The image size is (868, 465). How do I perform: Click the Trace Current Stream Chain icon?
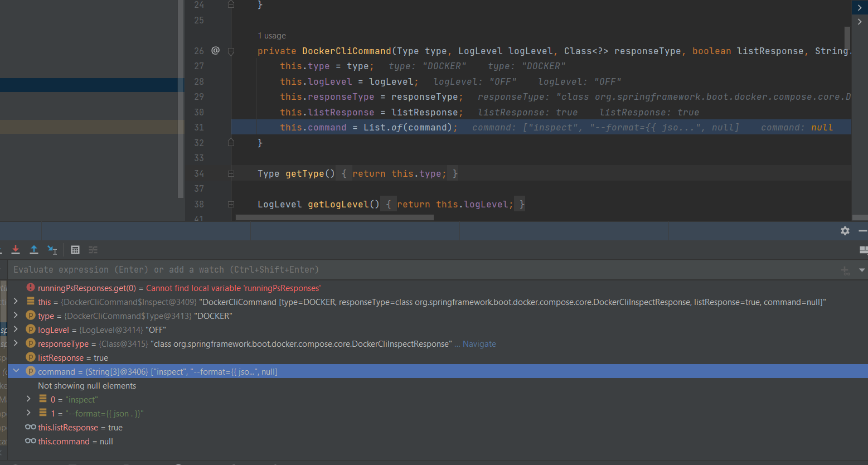point(93,250)
